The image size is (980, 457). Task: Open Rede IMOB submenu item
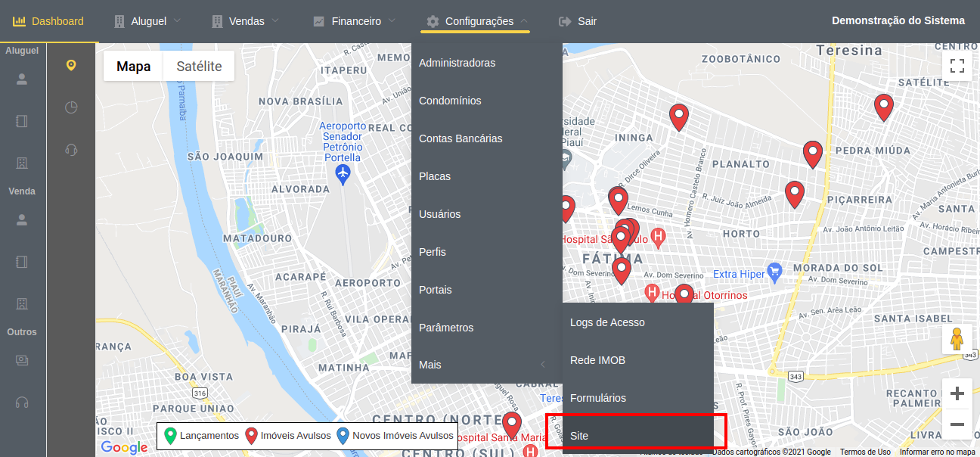pos(638,360)
